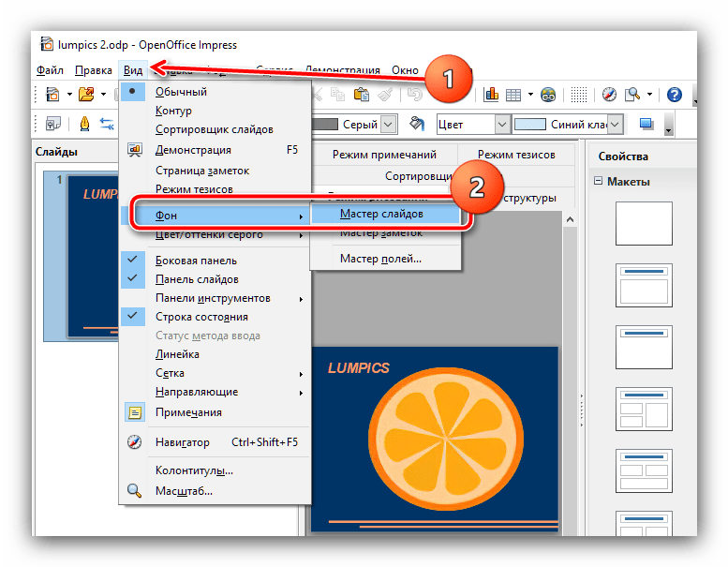Select Обычный view radio item
This screenshot has width=728, height=567.
(x=215, y=92)
